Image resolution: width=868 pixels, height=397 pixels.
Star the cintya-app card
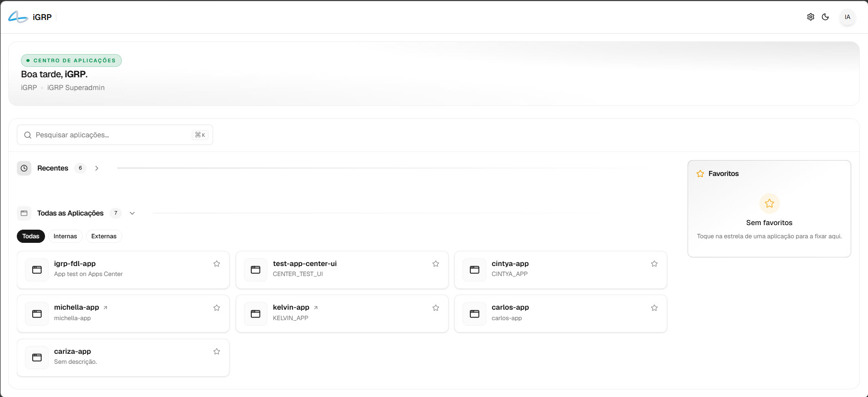(654, 264)
